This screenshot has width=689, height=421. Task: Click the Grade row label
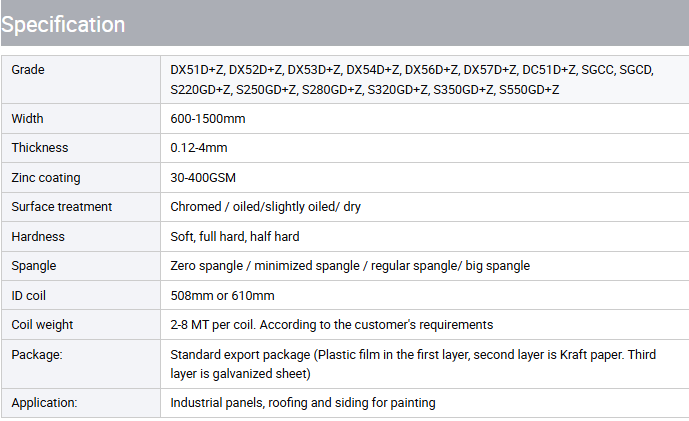point(28,70)
